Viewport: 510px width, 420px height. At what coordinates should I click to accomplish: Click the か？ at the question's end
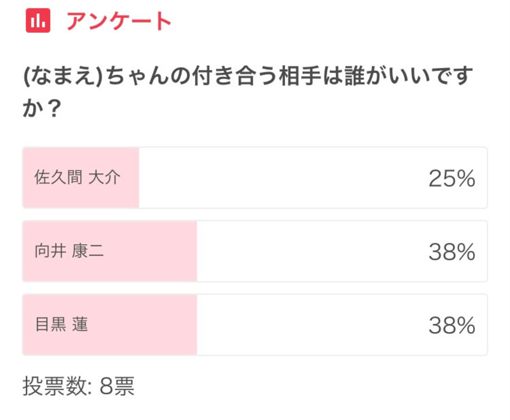tap(41, 108)
